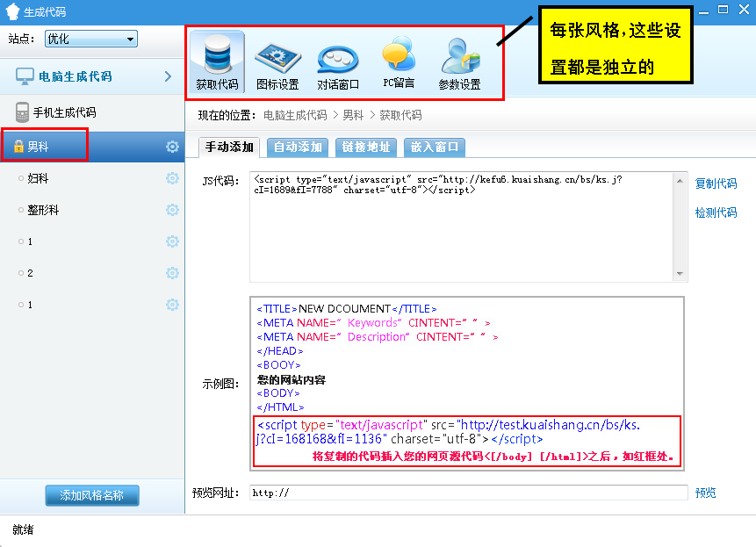Select the 嵌入窗口 tab
Viewport: 756px width, 547px height.
[x=434, y=147]
